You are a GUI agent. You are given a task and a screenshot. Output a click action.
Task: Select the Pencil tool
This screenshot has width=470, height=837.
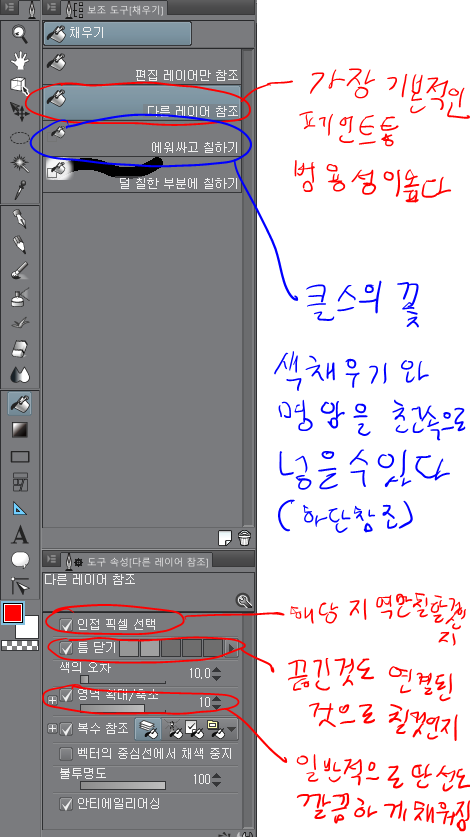coord(20,245)
